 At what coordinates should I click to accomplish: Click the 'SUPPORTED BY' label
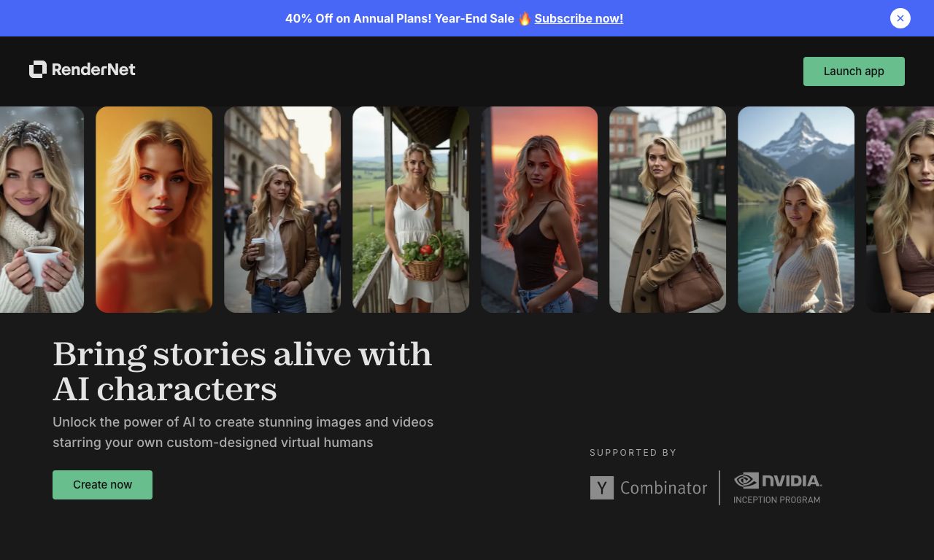(x=633, y=453)
